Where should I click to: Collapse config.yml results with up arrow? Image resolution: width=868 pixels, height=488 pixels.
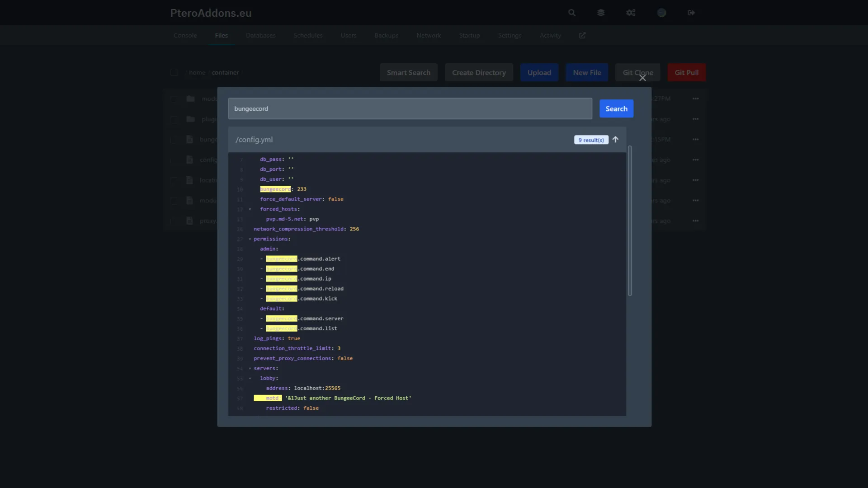coord(615,140)
